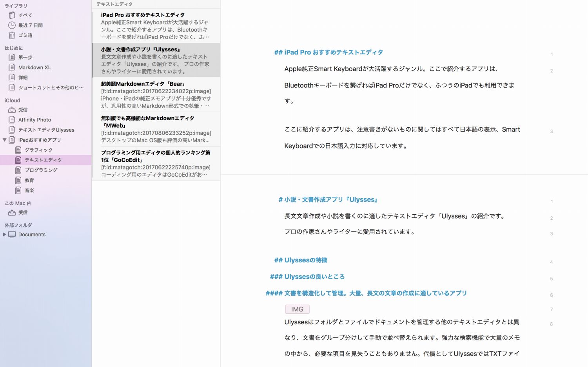This screenshot has width=588, height=367.
Task: Click the sheet icon next to 第一歩
Action: (x=12, y=57)
